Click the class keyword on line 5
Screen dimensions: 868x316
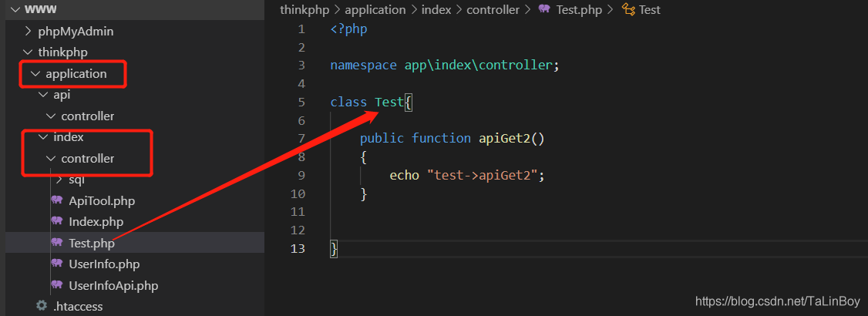coord(348,102)
